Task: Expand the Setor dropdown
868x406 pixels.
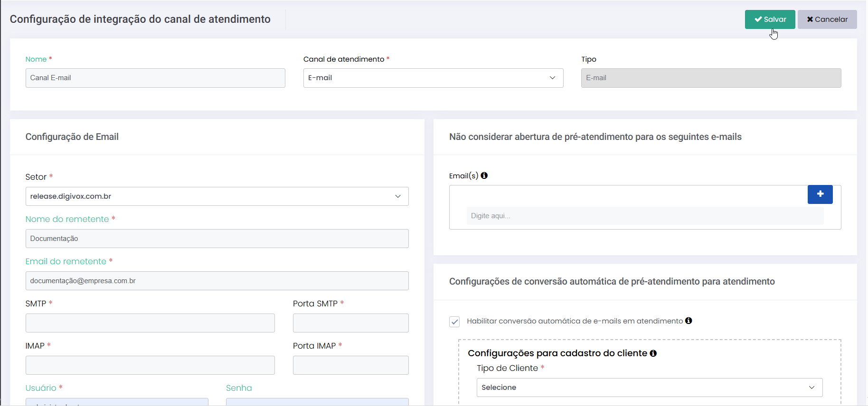Action: tap(217, 196)
